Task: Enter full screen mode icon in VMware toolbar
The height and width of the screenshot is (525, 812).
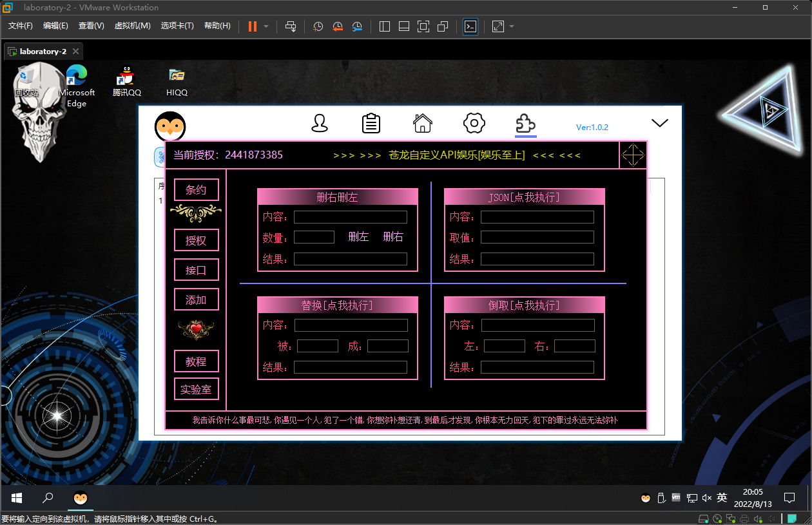Action: tap(423, 26)
